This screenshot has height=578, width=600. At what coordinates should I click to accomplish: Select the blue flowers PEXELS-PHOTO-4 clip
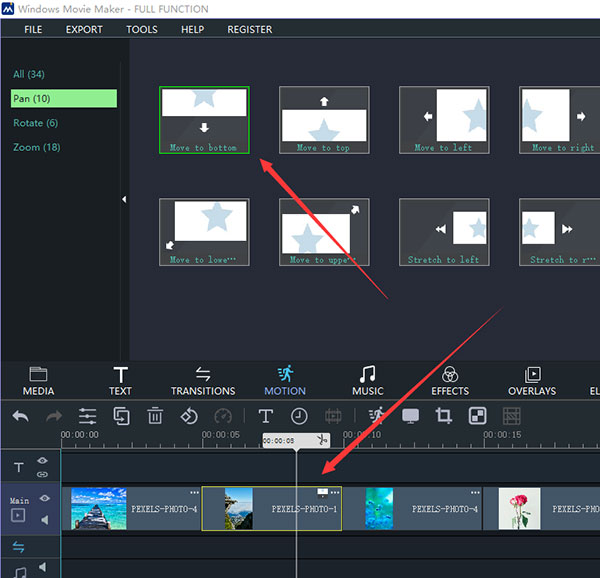click(412, 509)
